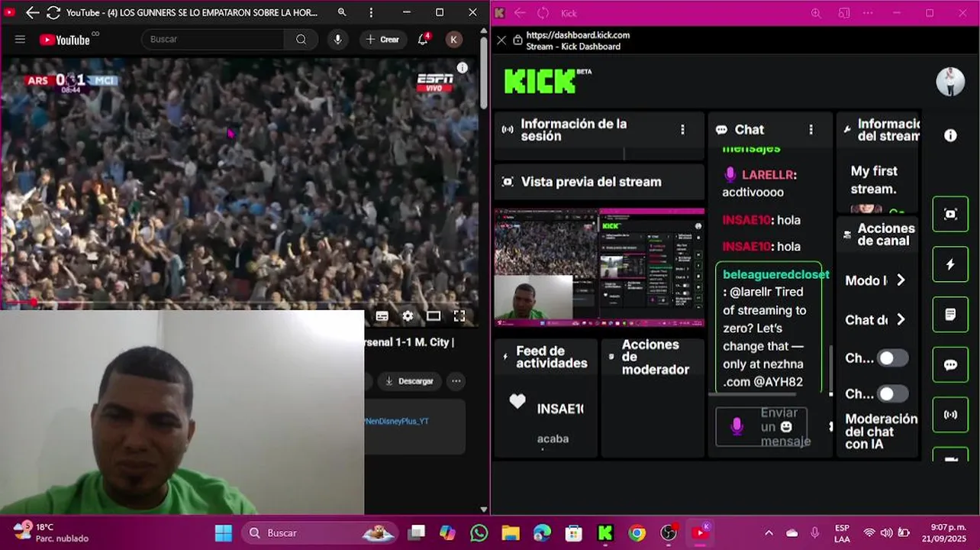Reload the Kick window
This screenshot has height=550, width=980.
(x=543, y=13)
